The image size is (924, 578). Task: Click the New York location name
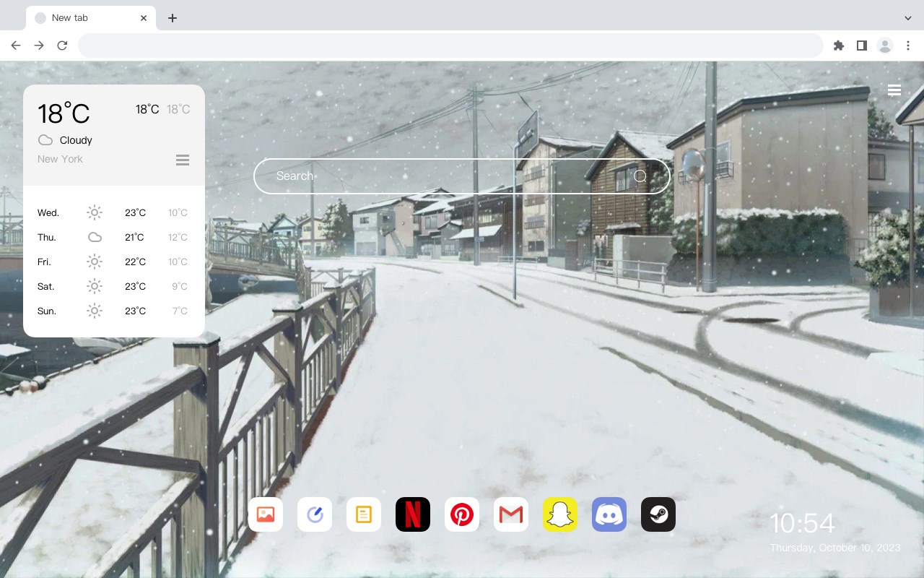(60, 159)
